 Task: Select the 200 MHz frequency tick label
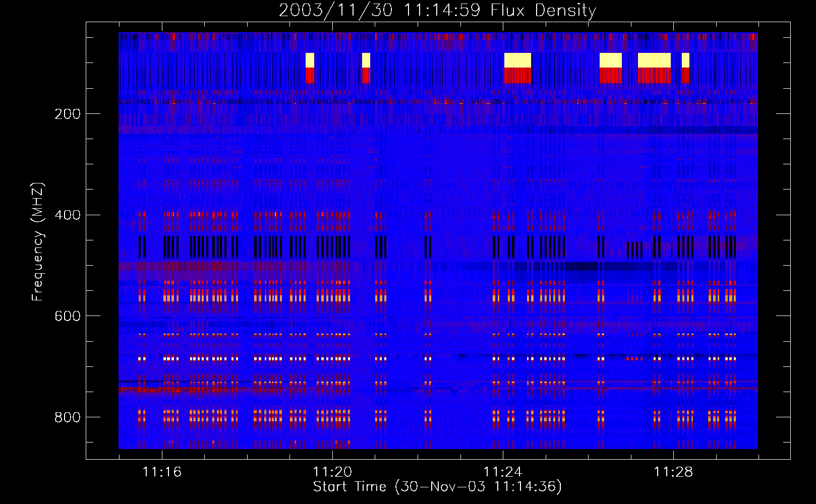tap(68, 114)
